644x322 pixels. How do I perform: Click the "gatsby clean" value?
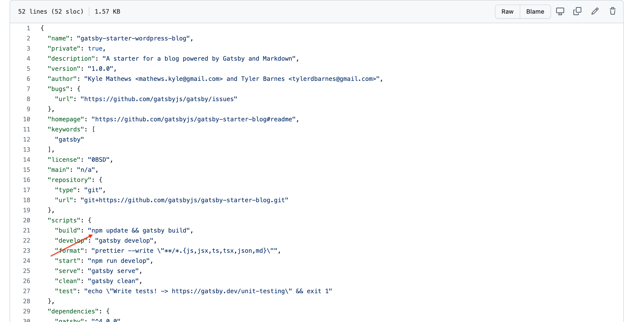point(113,281)
